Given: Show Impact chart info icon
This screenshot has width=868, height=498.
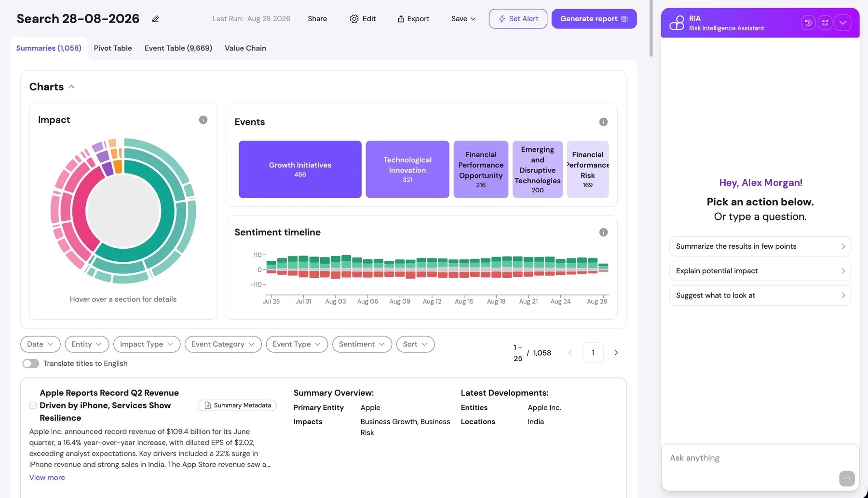Looking at the screenshot, I should pyautogui.click(x=203, y=120).
